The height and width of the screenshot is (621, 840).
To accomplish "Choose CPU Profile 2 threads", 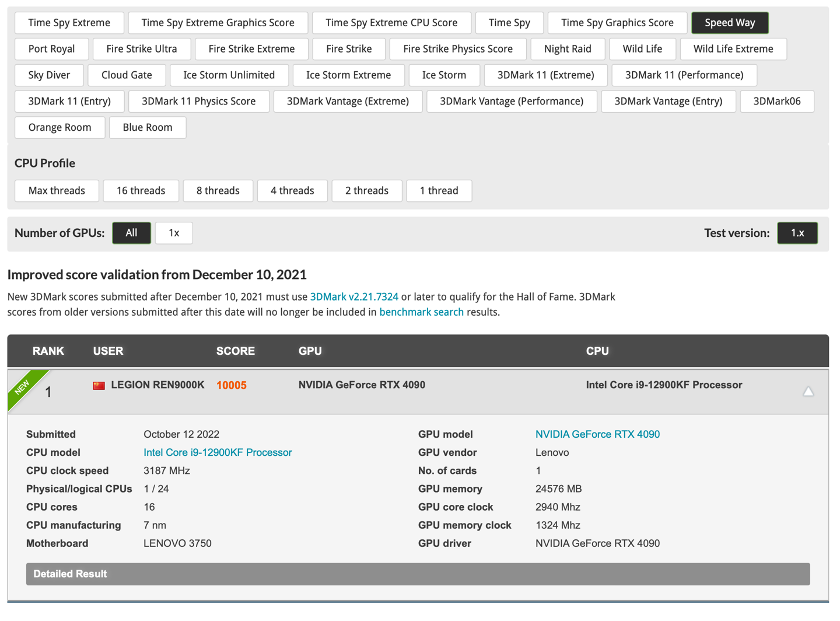I will 366,191.
